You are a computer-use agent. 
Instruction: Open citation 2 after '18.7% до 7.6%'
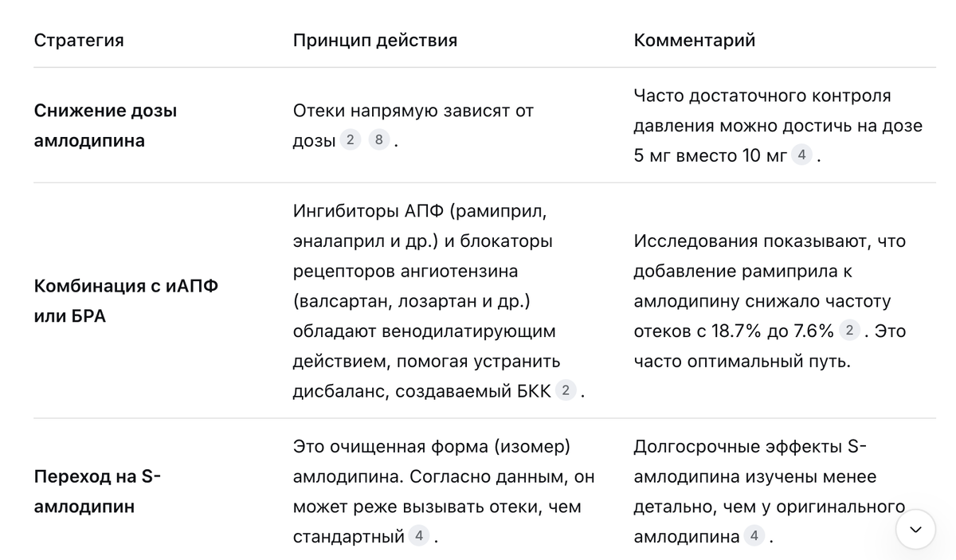point(850,331)
